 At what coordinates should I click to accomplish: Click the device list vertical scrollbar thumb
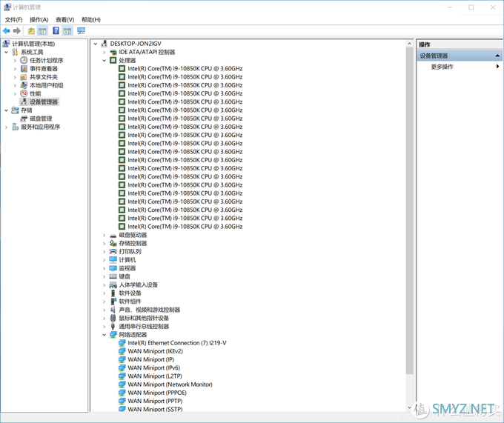coord(409,211)
